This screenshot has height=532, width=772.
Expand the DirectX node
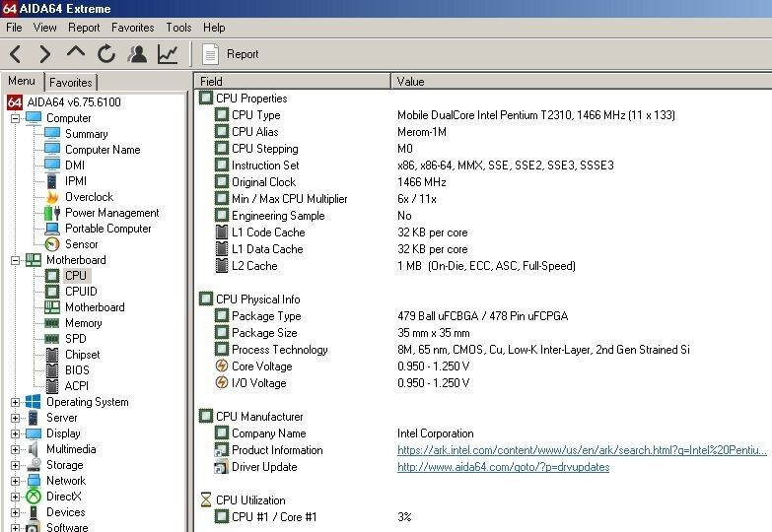click(x=15, y=497)
